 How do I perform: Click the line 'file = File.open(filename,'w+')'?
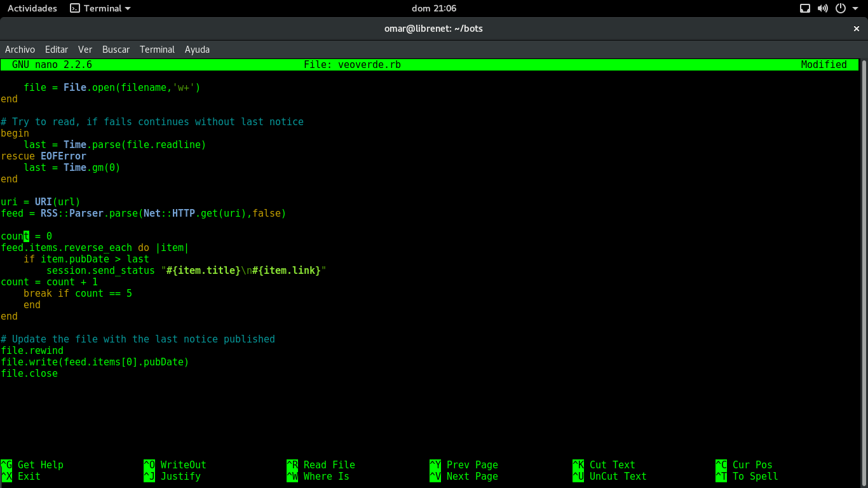(112, 88)
